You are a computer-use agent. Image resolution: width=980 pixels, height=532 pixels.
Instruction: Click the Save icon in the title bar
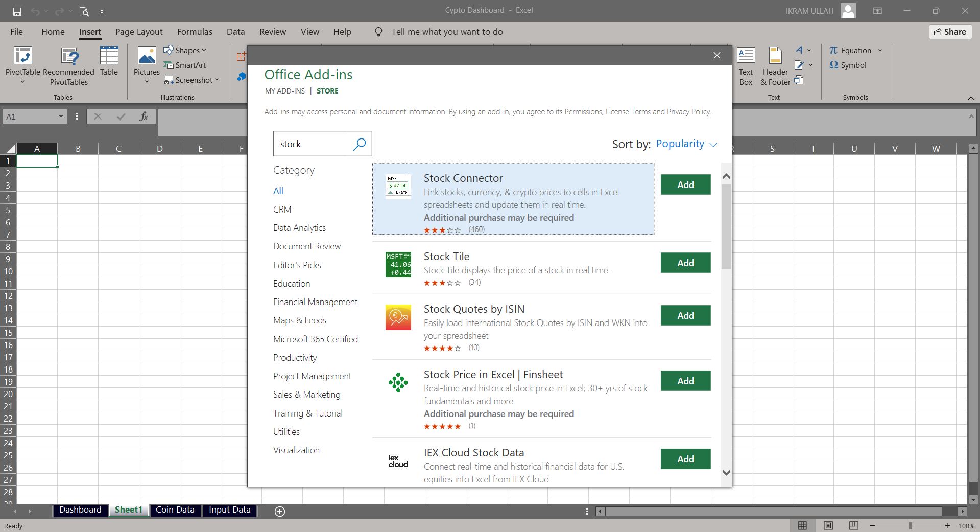(17, 11)
